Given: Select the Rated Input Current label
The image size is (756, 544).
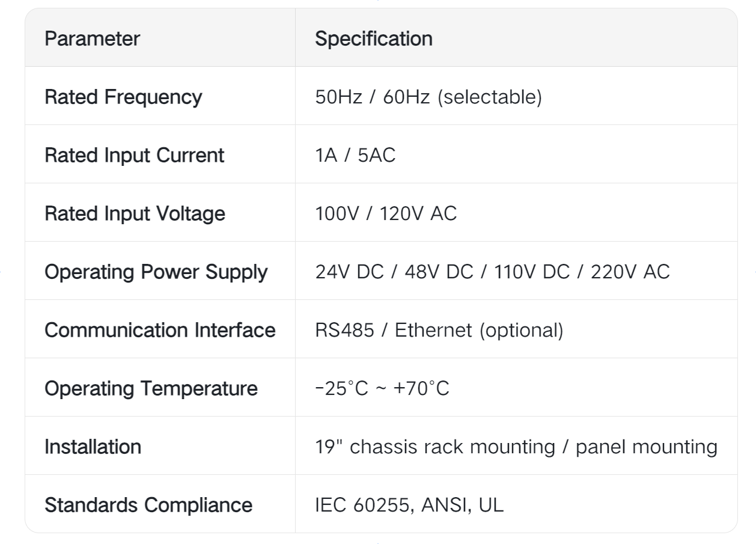Looking at the screenshot, I should (134, 156).
